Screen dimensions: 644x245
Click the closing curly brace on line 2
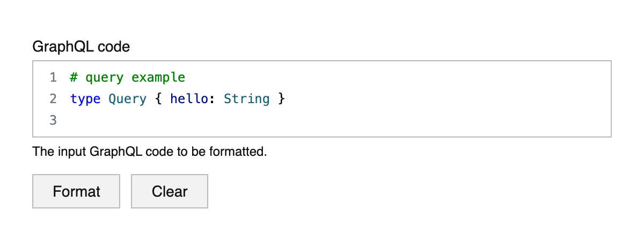point(281,99)
